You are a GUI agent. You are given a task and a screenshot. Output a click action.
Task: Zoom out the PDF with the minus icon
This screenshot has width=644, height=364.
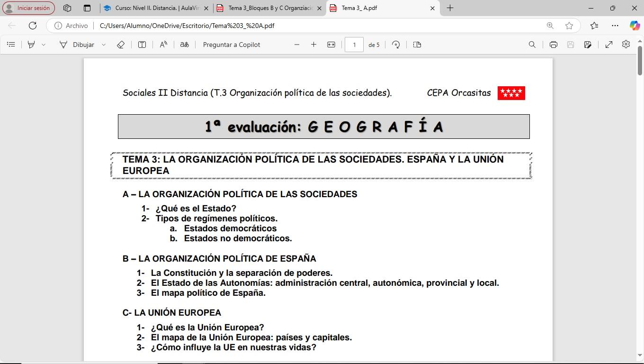coord(297,45)
